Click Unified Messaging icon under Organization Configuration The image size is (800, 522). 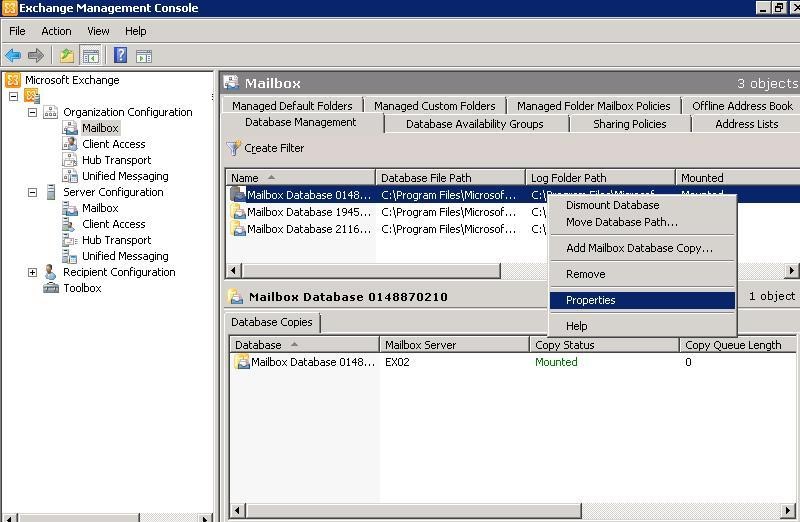pos(69,176)
